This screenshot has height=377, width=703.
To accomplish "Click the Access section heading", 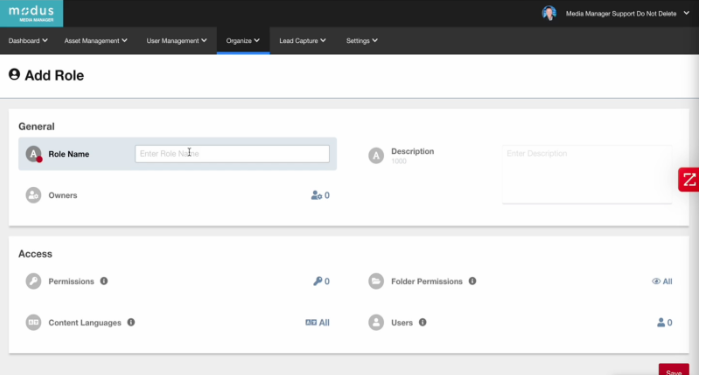I will pyautogui.click(x=35, y=254).
